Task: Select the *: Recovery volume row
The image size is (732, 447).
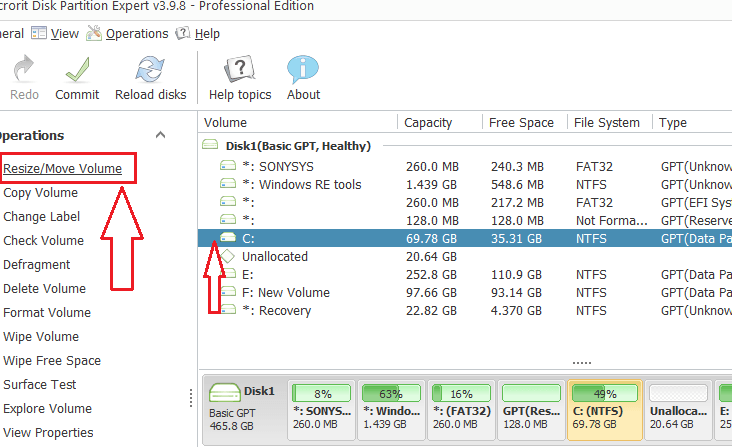Action: 465,311
